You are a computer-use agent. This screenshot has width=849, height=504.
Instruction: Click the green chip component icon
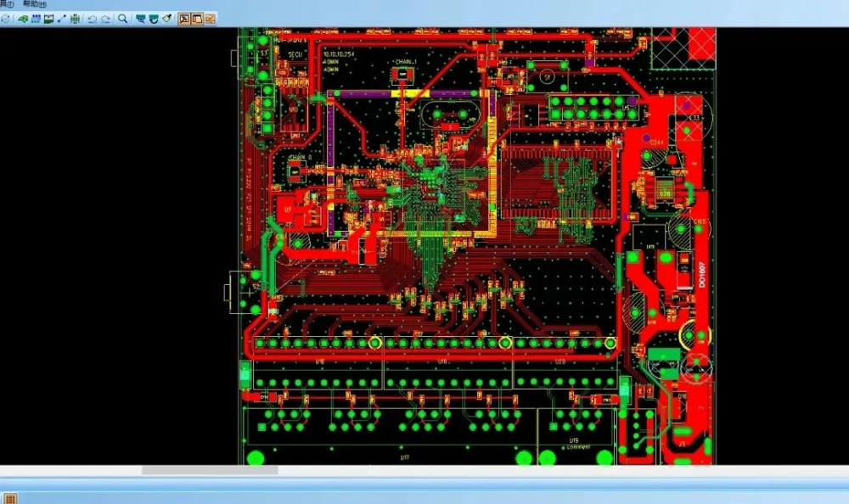(x=76, y=19)
